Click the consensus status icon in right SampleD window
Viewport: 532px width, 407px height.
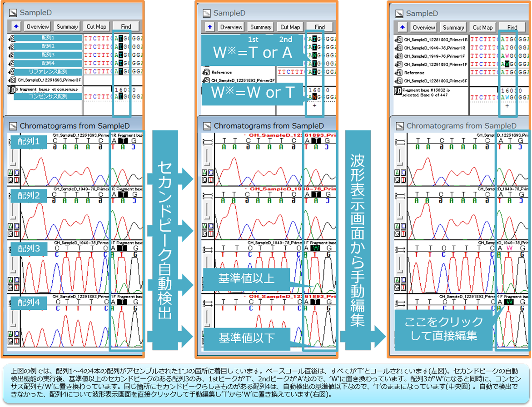point(397,91)
